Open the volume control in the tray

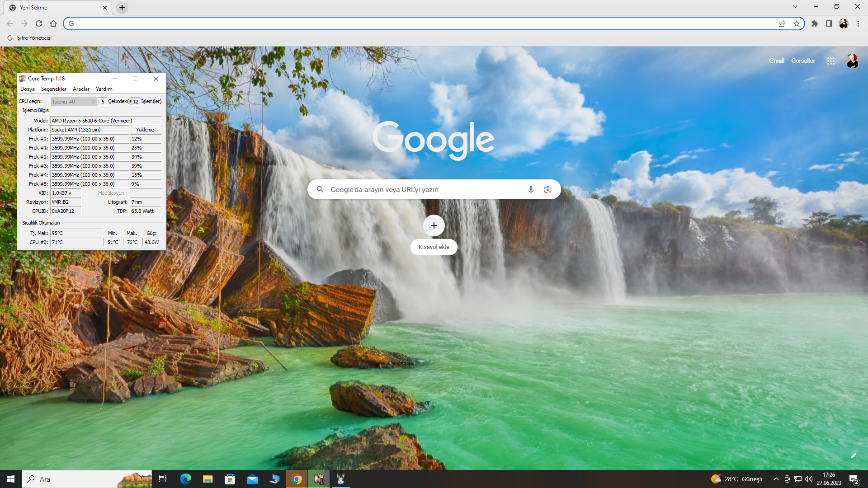tap(809, 479)
